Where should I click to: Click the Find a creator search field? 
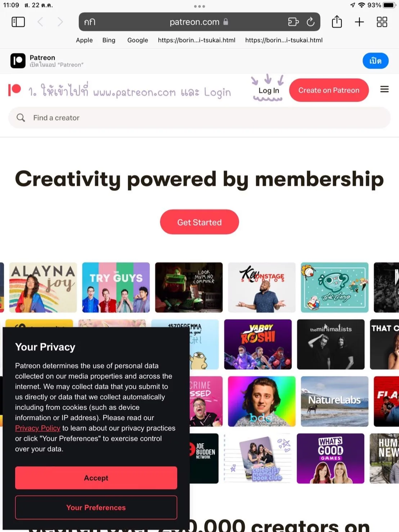click(199, 118)
